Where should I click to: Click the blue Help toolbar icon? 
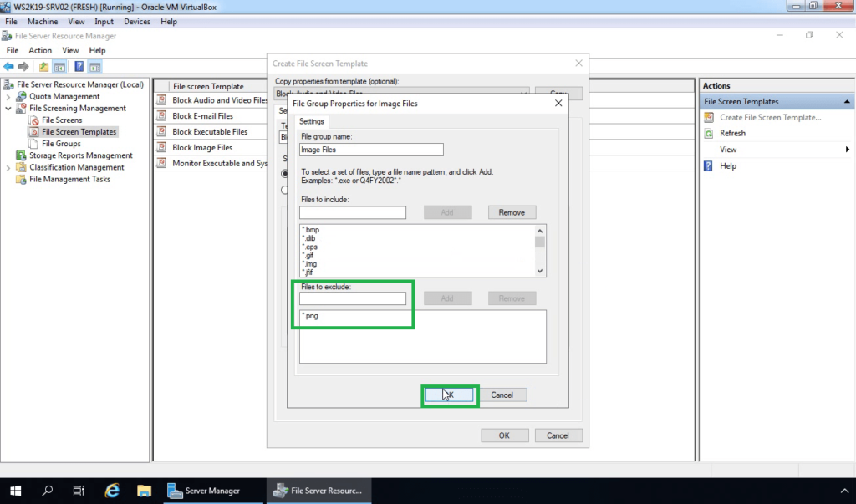tap(79, 67)
